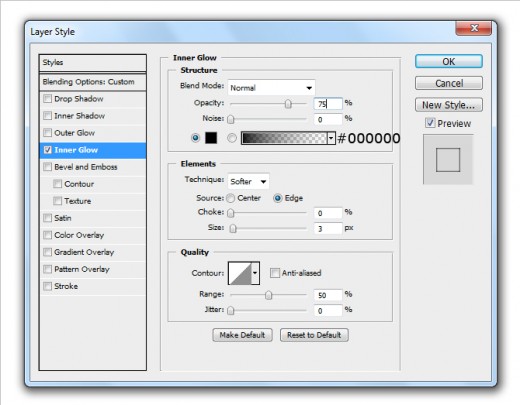520x405 pixels.
Task: Expand the Technique dropdown
Action: tap(248, 182)
